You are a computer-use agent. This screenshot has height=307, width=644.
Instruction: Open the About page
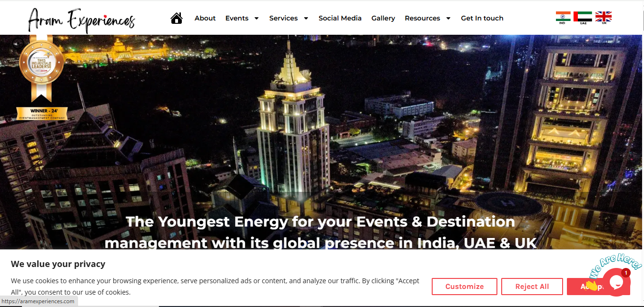205,18
